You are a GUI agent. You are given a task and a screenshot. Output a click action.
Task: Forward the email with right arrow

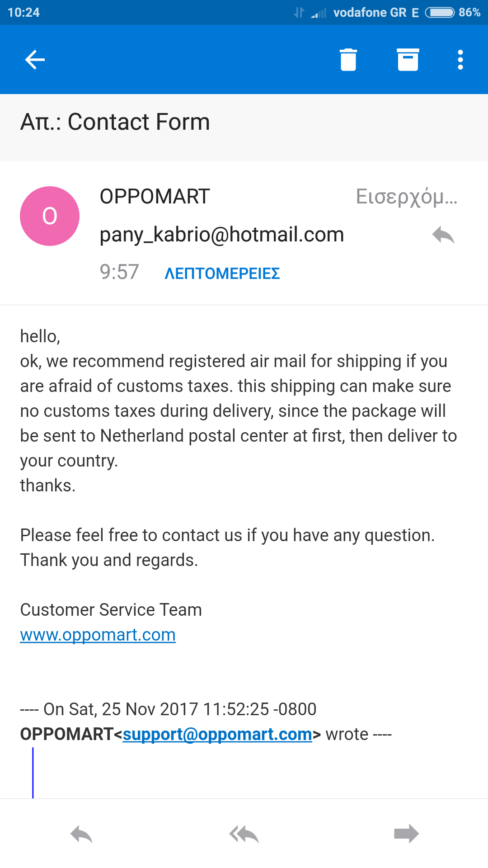point(406,834)
